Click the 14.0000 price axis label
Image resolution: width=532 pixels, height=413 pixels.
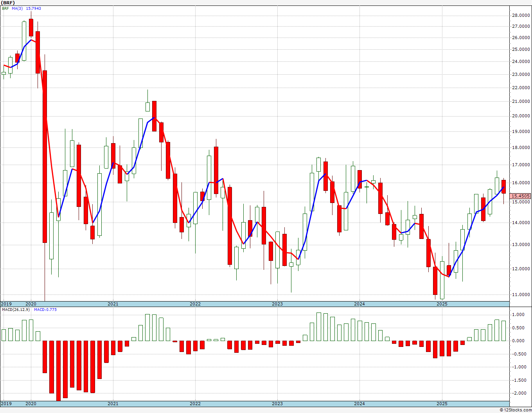[521, 223]
